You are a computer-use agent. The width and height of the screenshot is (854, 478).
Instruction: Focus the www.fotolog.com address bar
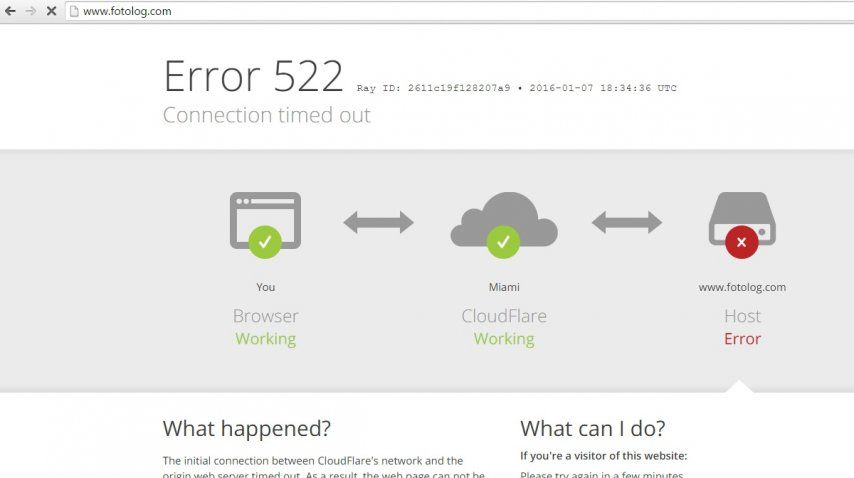tap(460, 11)
